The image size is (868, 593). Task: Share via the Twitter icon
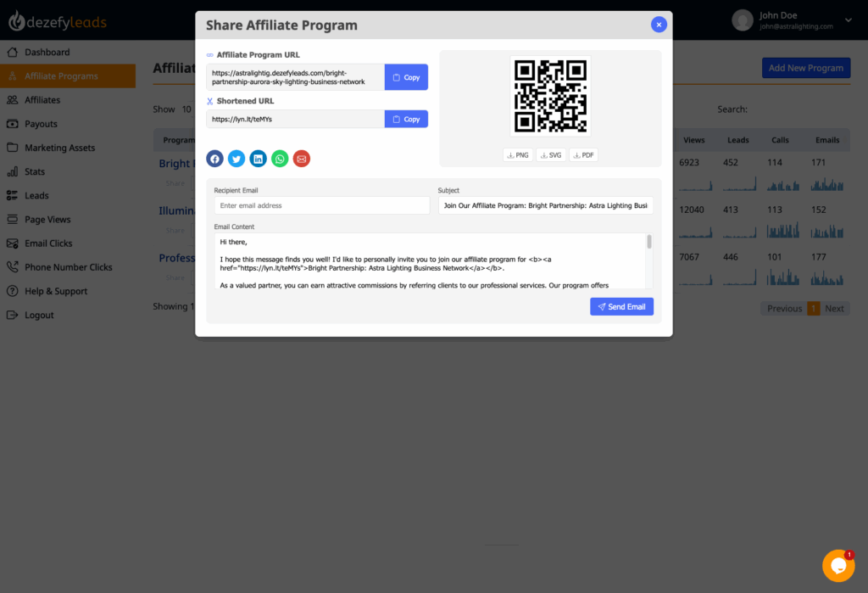236,159
